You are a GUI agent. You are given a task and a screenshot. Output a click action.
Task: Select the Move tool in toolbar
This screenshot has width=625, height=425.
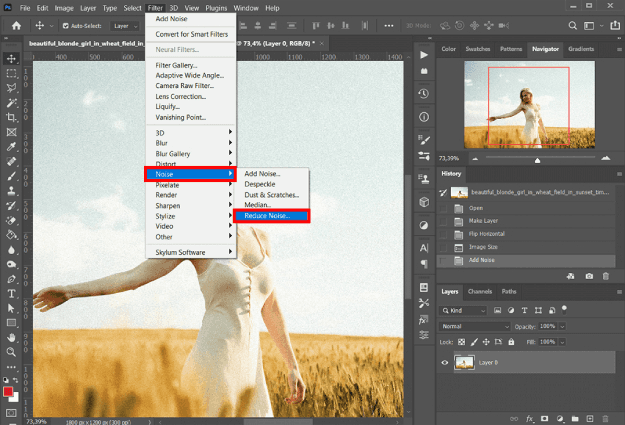(x=11, y=58)
